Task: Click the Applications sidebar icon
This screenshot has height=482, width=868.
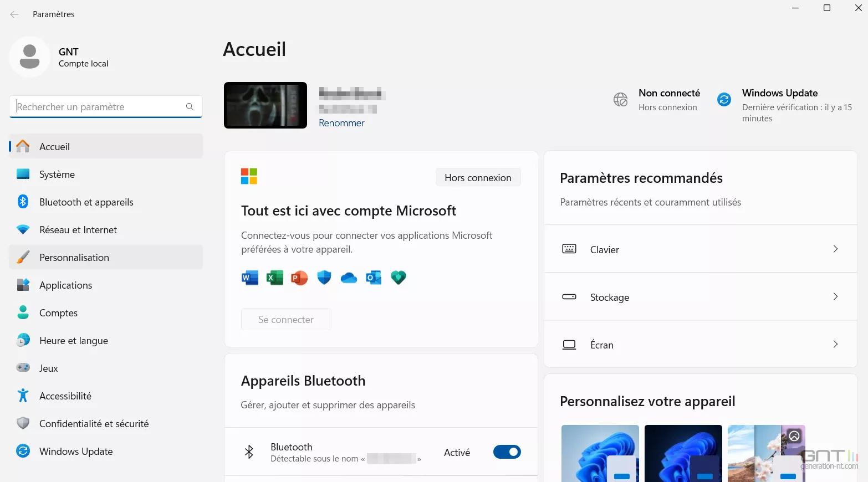Action: (23, 285)
